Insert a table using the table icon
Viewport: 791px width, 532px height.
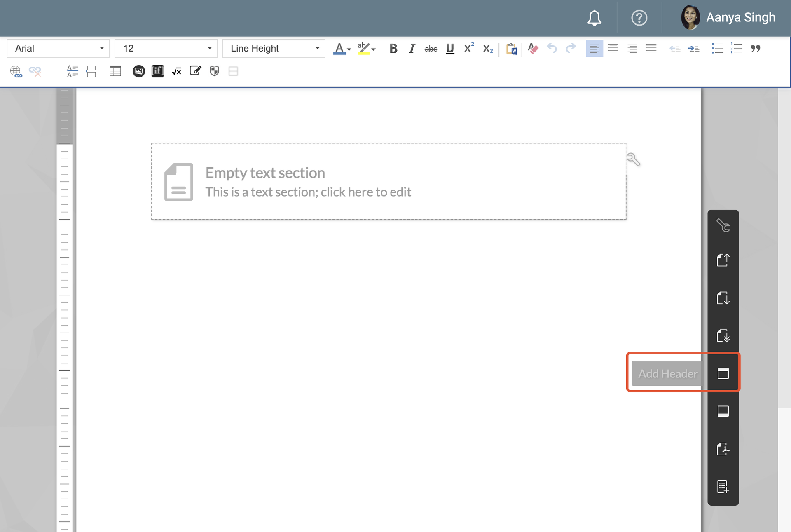click(115, 71)
